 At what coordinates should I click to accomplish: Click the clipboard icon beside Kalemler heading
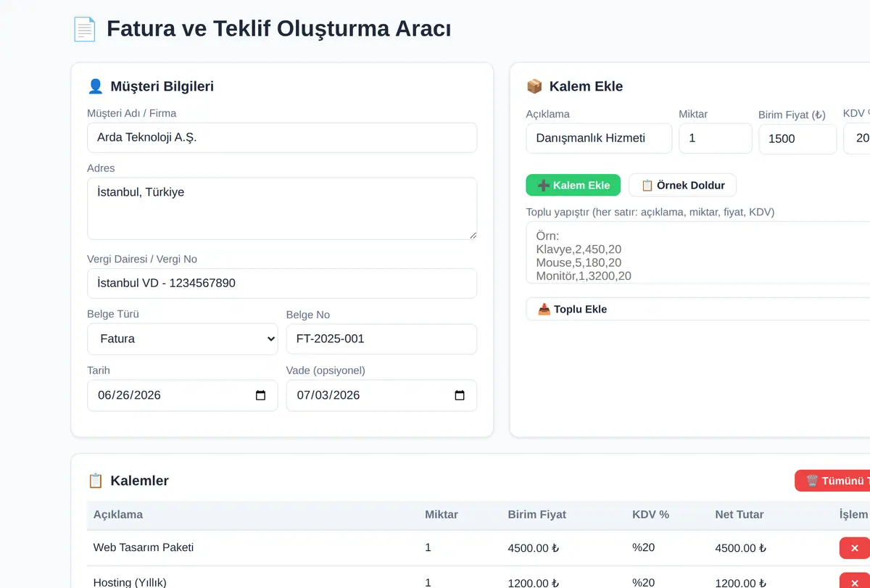95,481
